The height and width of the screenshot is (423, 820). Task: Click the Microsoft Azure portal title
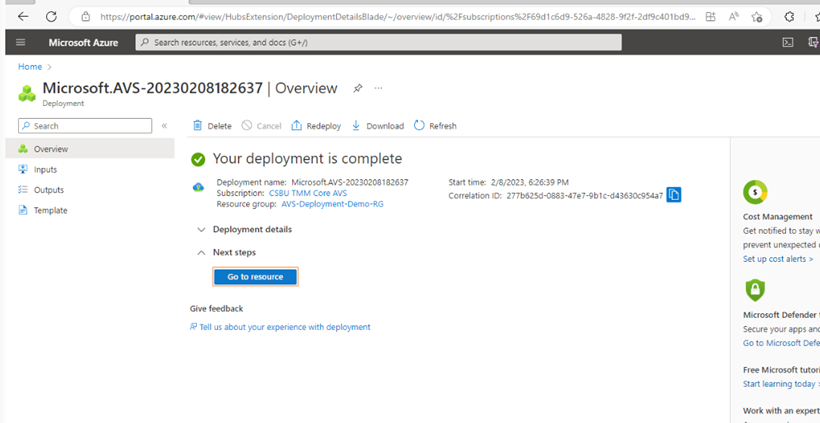point(83,42)
